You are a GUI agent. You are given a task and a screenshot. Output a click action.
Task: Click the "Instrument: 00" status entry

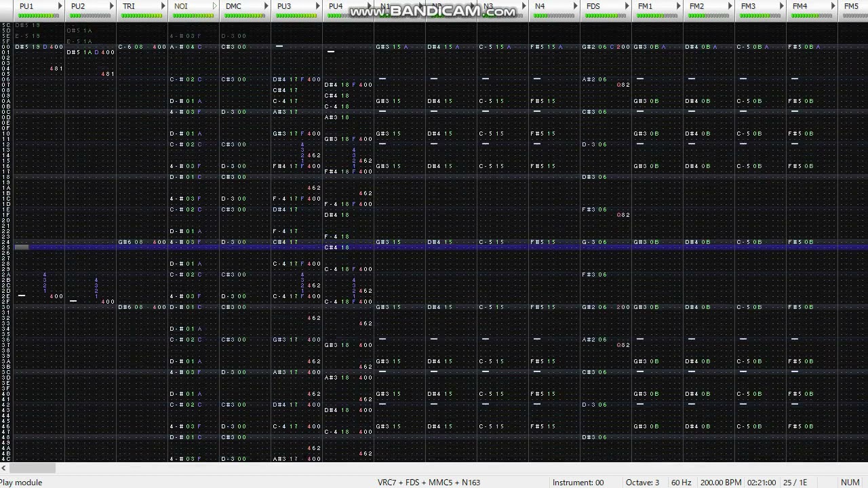pos(578,483)
